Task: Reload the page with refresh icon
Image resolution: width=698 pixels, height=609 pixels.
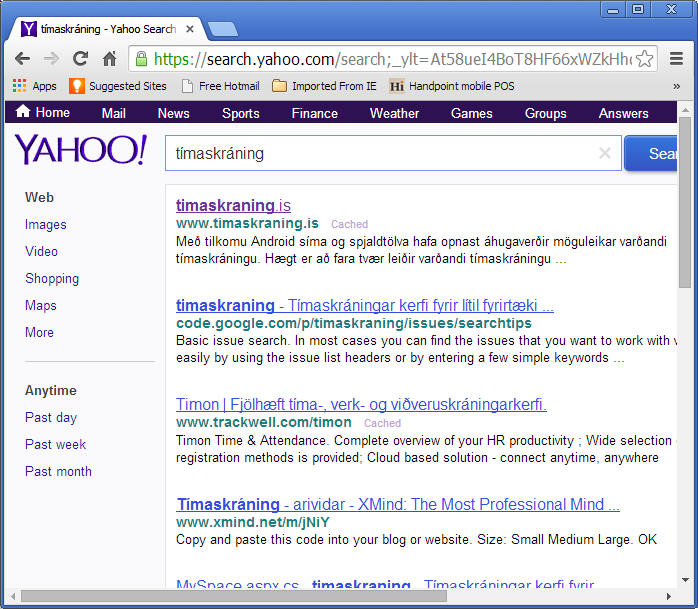Action: tap(81, 58)
